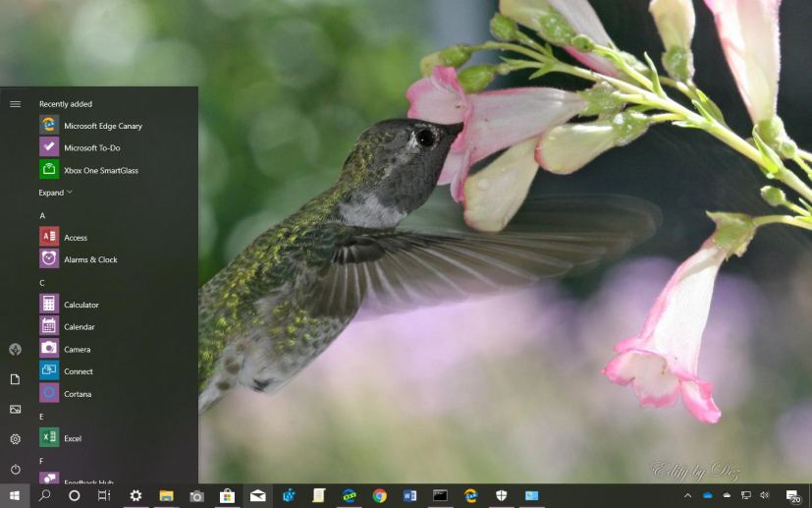Click the letter C group header
This screenshot has height=508, width=812.
(x=42, y=283)
